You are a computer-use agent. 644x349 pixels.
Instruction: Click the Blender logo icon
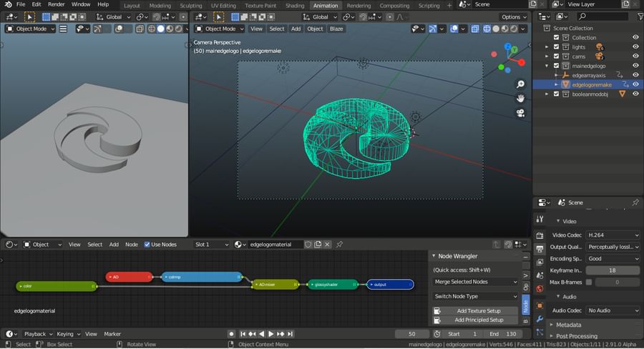(8, 4)
